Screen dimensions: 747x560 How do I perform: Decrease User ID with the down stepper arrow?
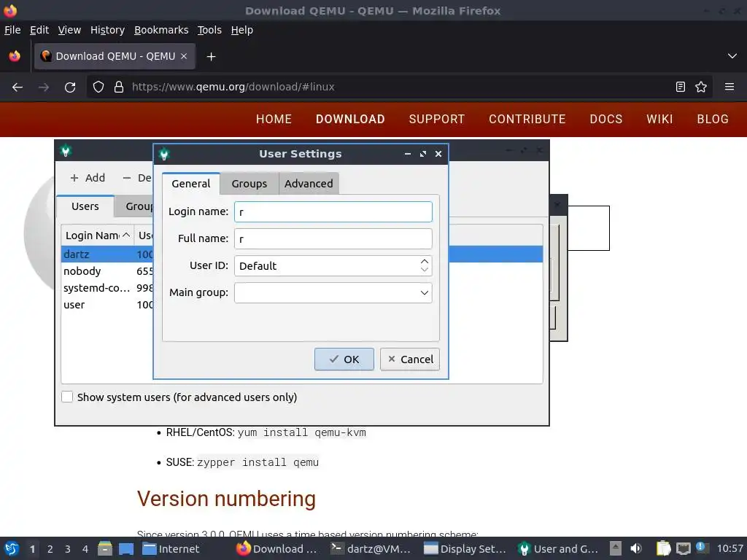tap(425, 270)
